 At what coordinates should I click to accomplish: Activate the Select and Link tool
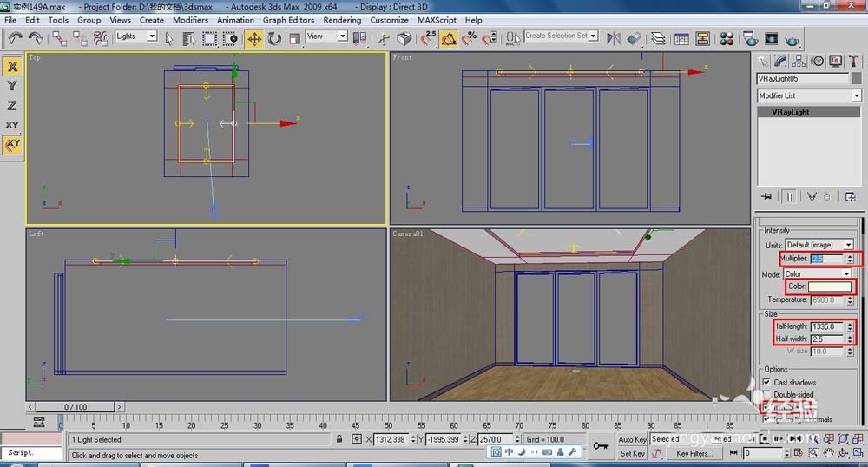point(59,38)
